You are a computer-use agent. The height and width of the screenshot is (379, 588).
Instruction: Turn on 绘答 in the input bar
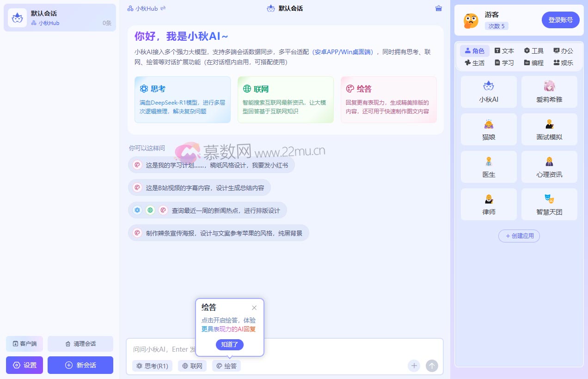click(x=226, y=366)
